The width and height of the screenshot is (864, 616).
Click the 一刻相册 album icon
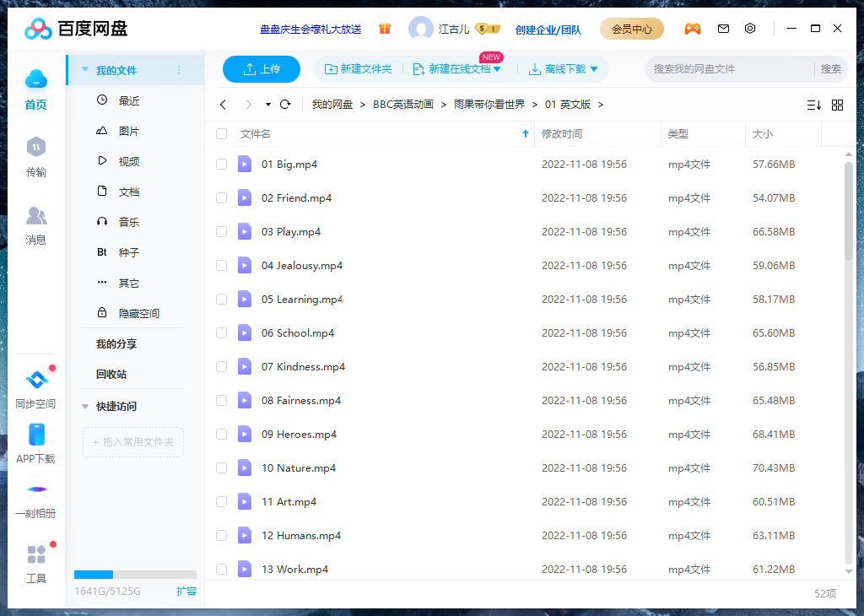coord(36,489)
